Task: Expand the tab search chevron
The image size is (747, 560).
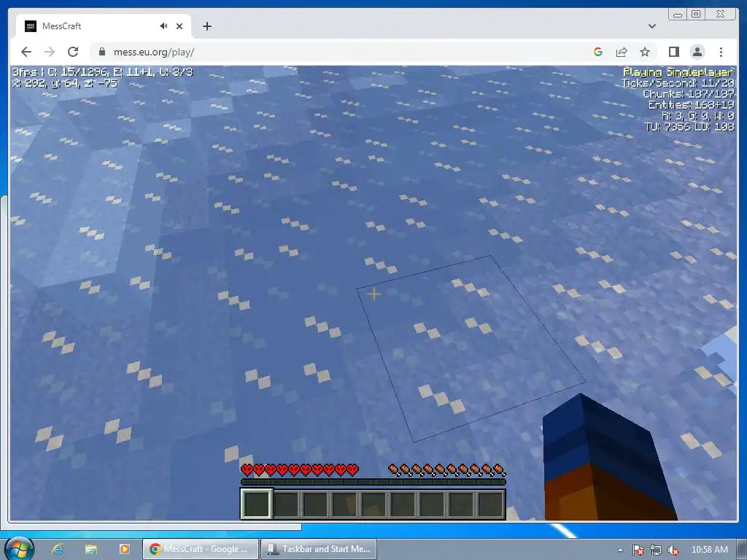Action: click(652, 26)
